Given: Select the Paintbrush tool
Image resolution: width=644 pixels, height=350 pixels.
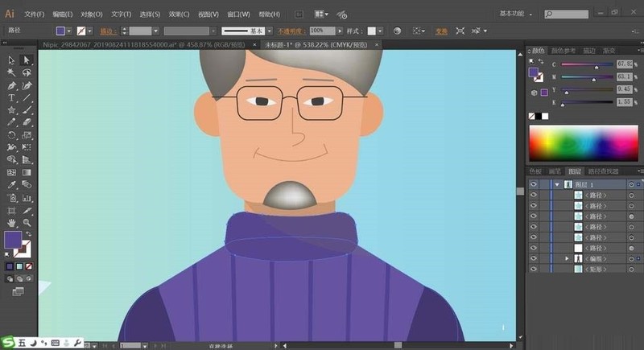Looking at the screenshot, I should coord(27,110).
